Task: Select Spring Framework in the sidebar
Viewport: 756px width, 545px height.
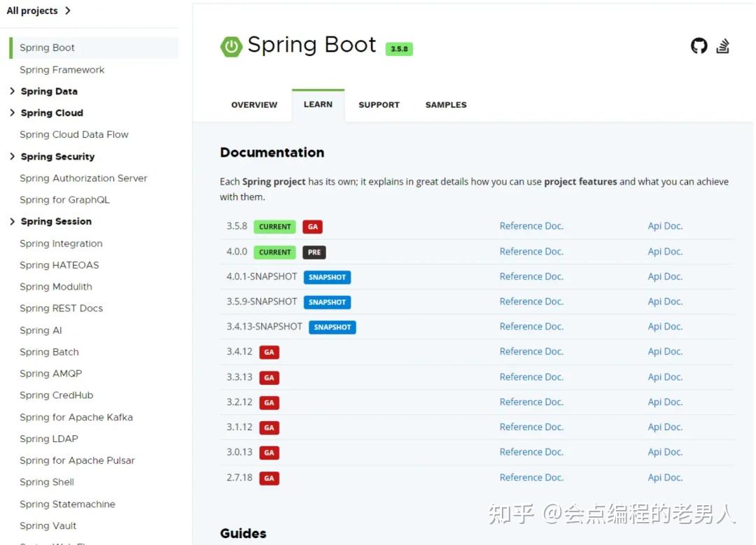Action: click(x=62, y=69)
